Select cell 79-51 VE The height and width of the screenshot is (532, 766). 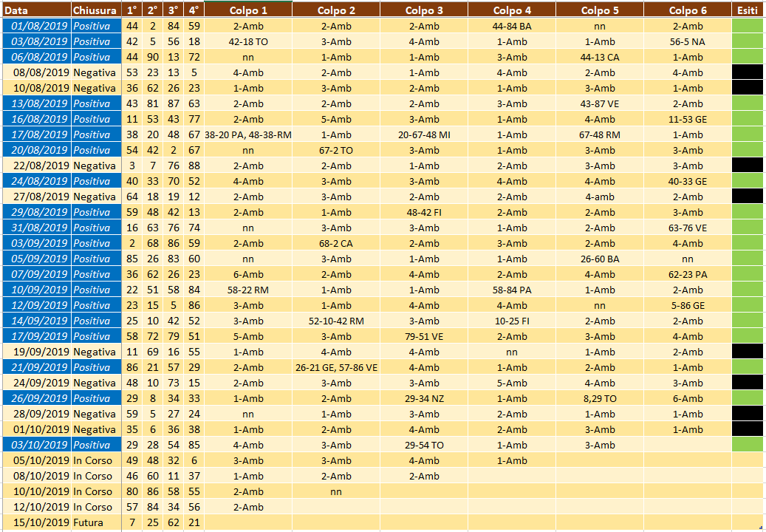tap(424, 336)
